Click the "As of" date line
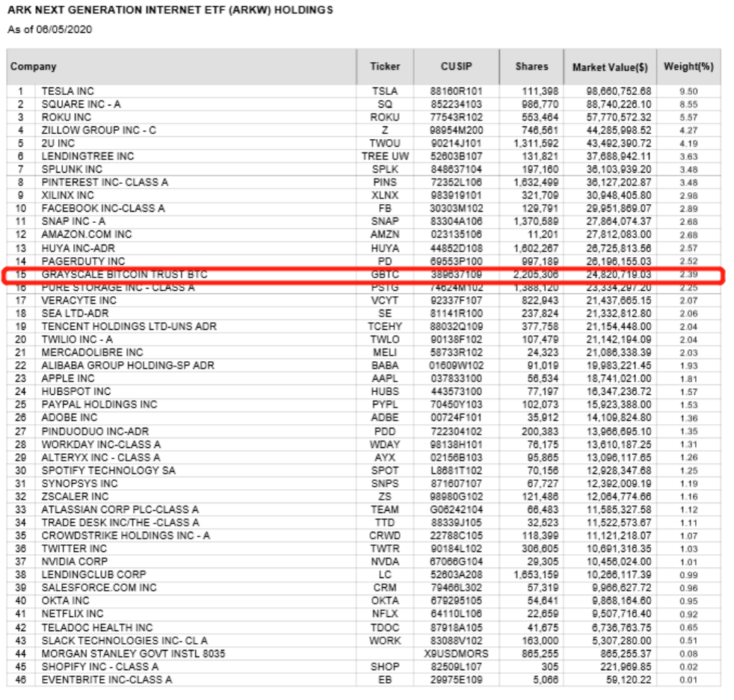This screenshot has width=734, height=700. click(x=49, y=29)
